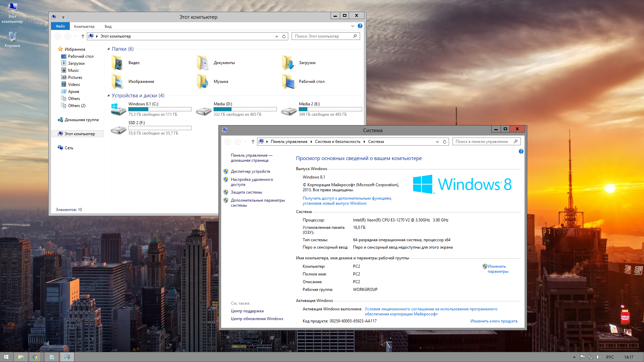Focus the Поиск в панели управления field
644x362 pixels.
[x=486, y=142]
